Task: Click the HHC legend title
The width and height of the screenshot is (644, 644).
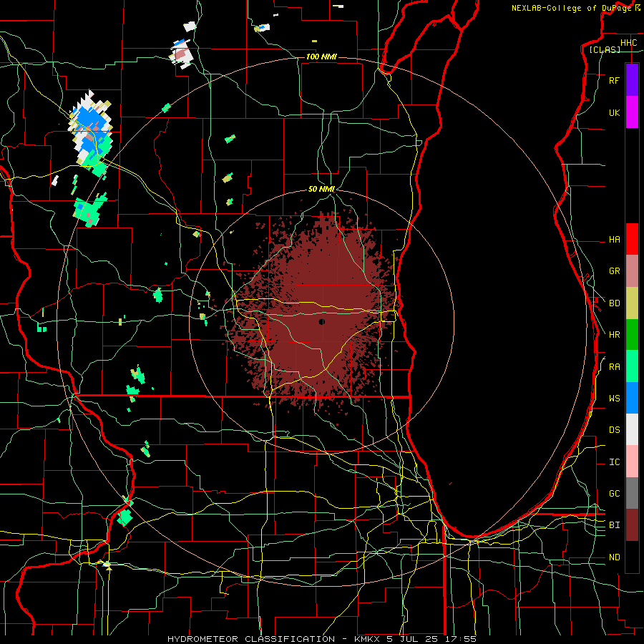Action: pyautogui.click(x=629, y=43)
